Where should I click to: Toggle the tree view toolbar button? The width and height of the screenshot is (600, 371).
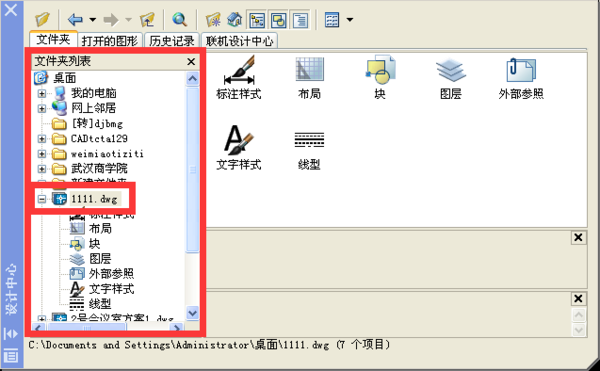(x=257, y=20)
